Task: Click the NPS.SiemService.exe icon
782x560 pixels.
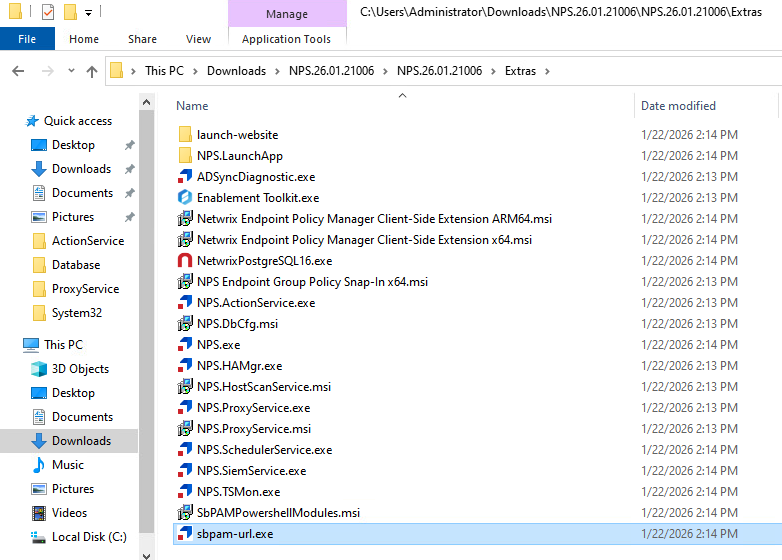Action: 185,470
